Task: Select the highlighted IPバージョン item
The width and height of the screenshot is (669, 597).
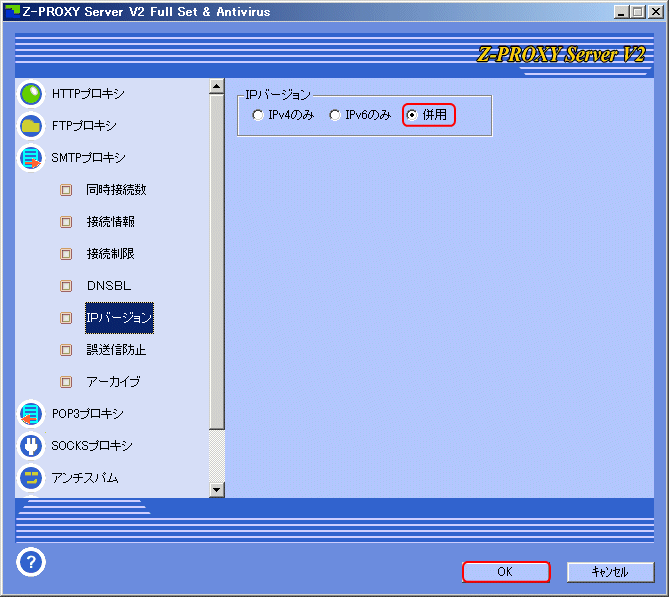Action: [119, 318]
